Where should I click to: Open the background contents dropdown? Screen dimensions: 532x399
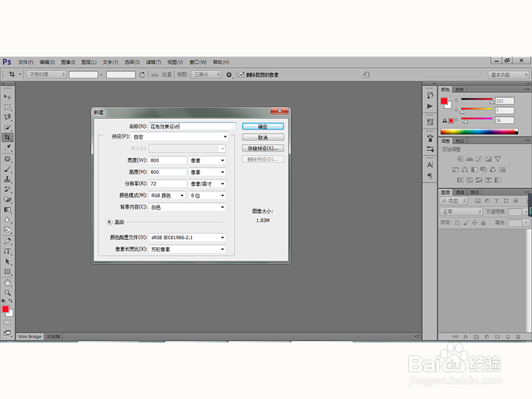[188, 207]
